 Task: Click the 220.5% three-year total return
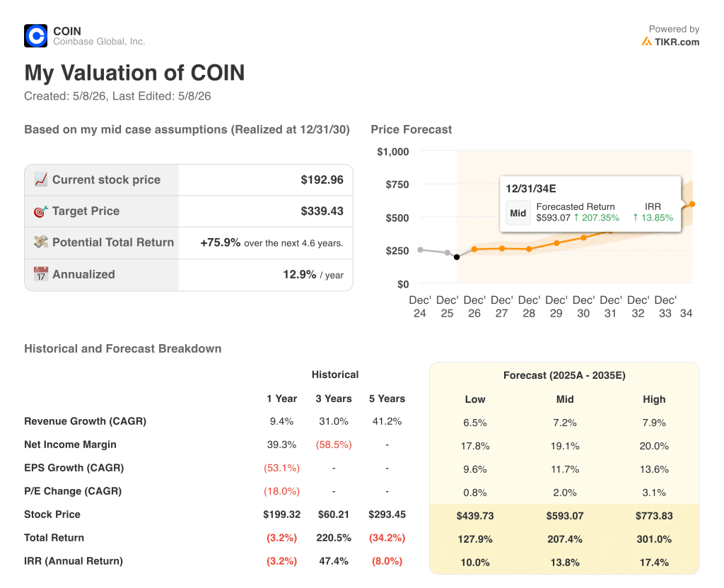pyautogui.click(x=334, y=538)
